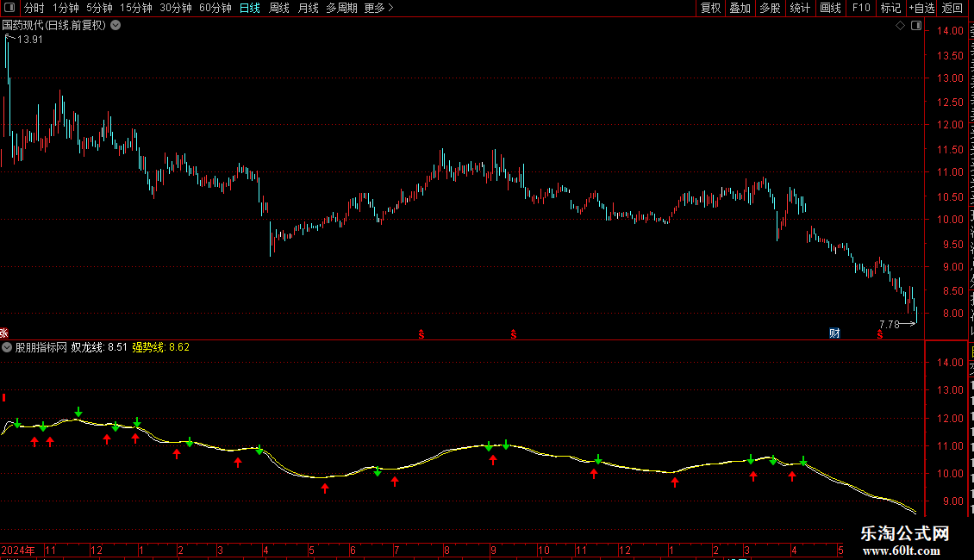Viewport: 974px width, 560px height.
Task: Click the panel layout icon at top-left
Action: pos(9,8)
